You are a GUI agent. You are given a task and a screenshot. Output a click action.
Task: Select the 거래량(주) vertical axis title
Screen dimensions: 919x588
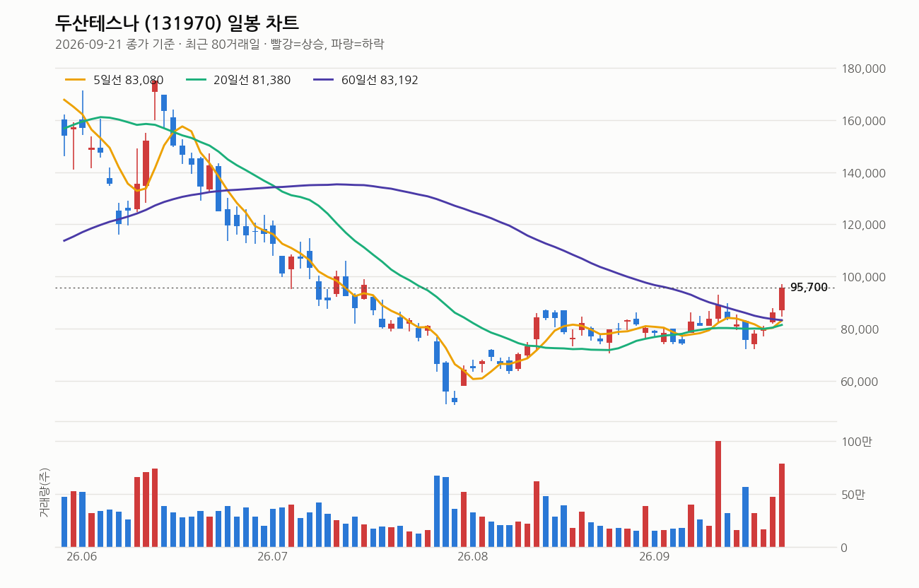tap(45, 493)
